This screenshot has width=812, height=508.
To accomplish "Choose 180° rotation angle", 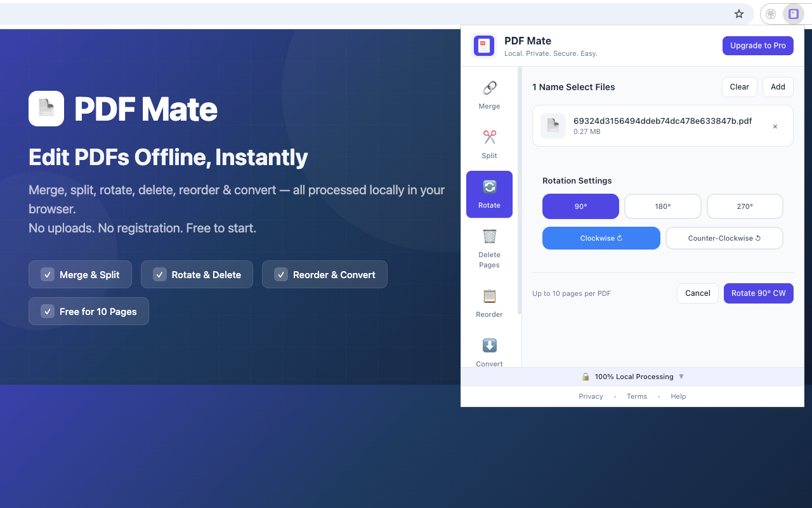I will (663, 206).
